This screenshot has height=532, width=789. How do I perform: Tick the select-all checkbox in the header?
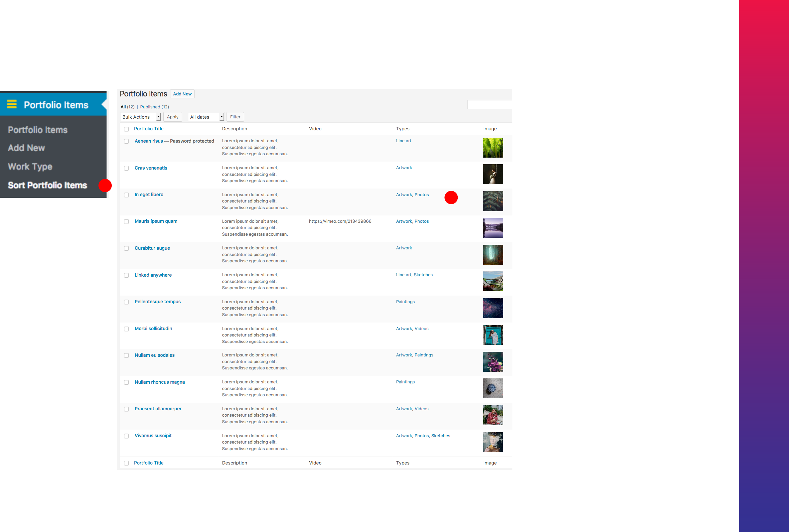pyautogui.click(x=126, y=129)
